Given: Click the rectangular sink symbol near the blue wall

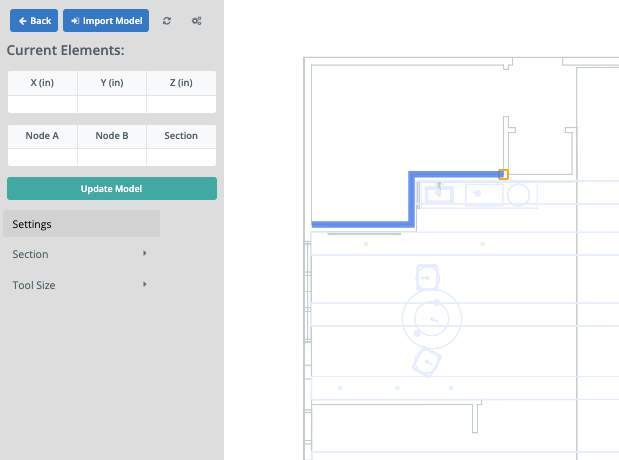Looking at the screenshot, I should [x=440, y=194].
